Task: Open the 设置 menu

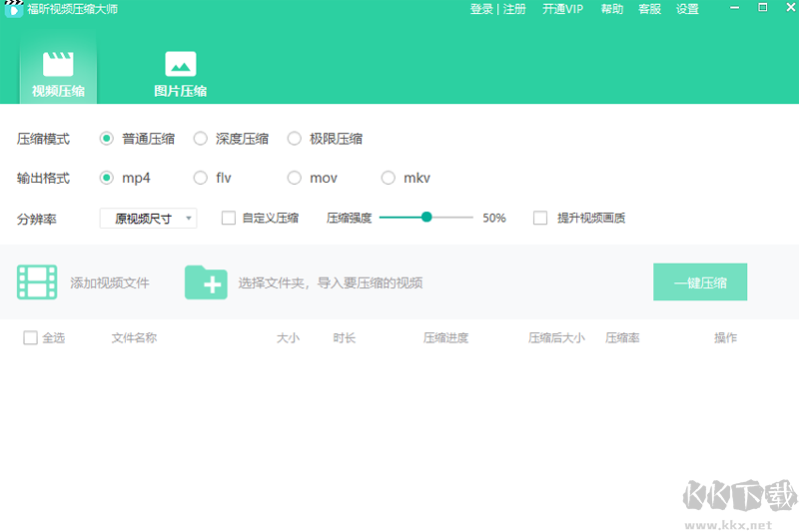Action: tap(687, 9)
